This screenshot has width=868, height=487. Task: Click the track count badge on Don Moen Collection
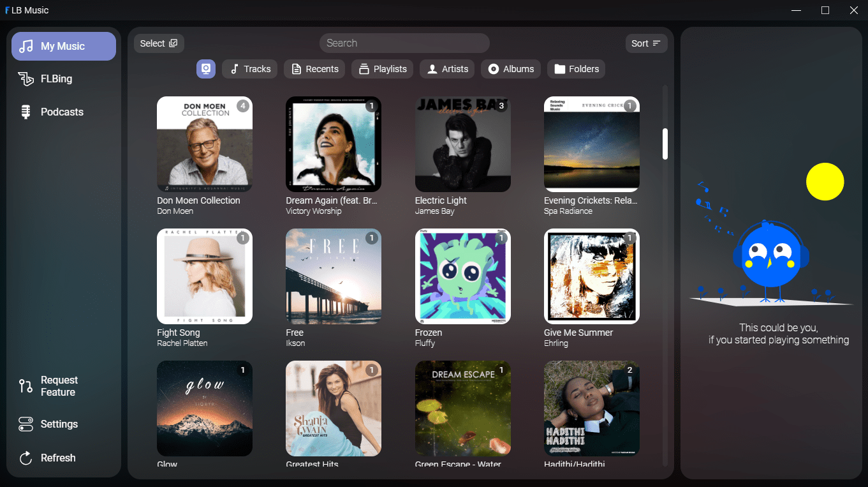(x=243, y=106)
